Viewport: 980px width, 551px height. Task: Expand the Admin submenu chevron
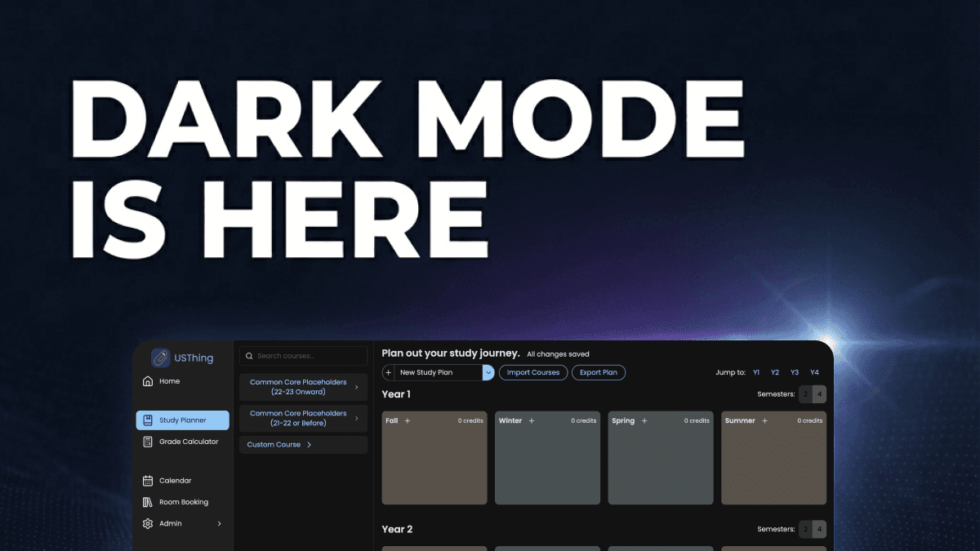point(219,523)
